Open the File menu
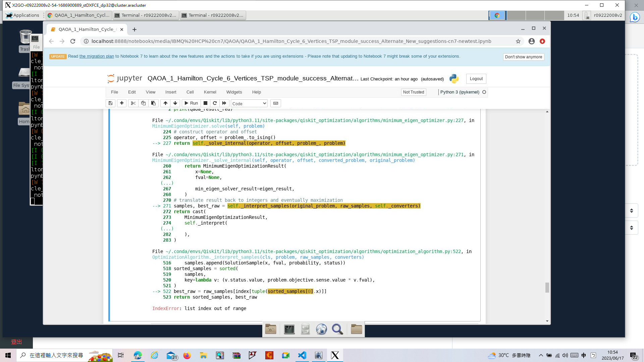Image resolution: width=644 pixels, height=362 pixels. (114, 92)
